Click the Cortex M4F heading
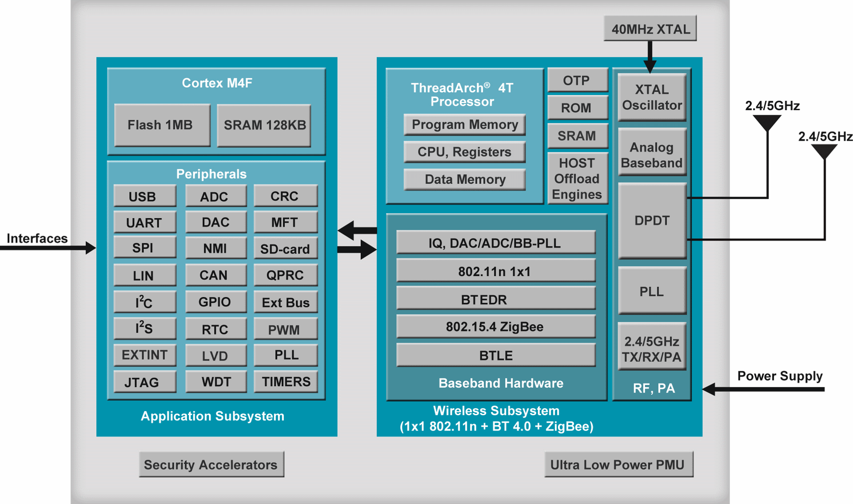 pyautogui.click(x=217, y=83)
